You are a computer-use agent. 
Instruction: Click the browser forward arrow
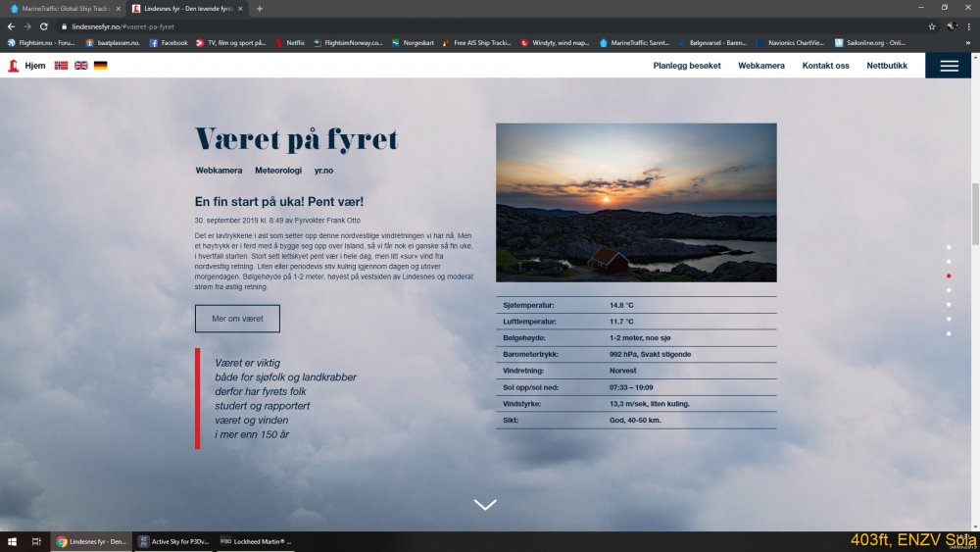pos(26,26)
